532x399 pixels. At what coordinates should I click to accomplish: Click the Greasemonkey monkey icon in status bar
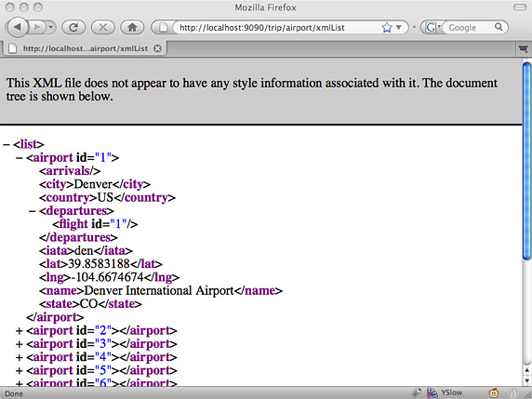(494, 393)
